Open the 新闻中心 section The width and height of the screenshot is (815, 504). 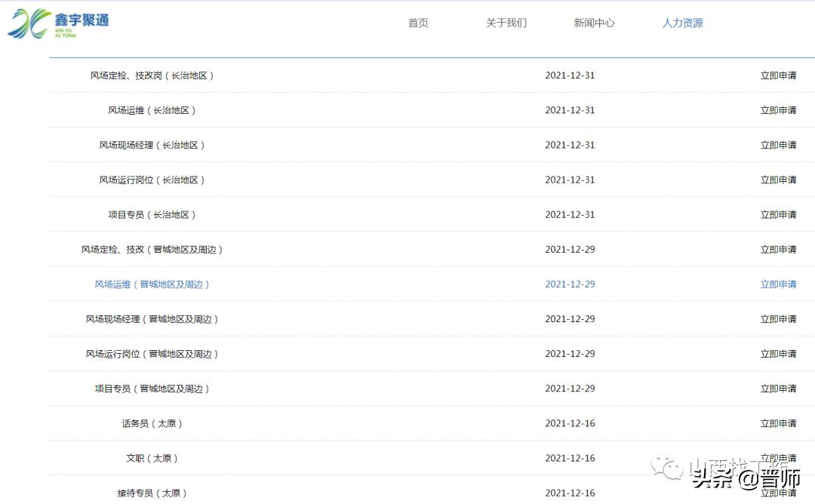pos(594,23)
